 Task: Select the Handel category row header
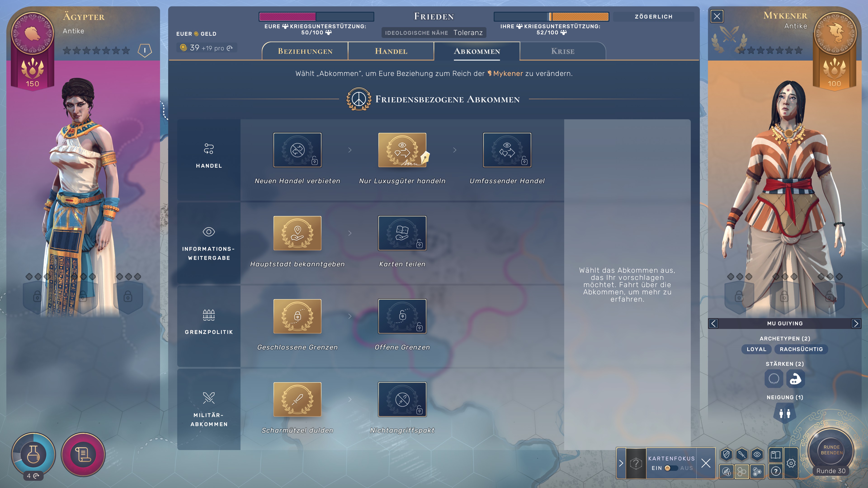pyautogui.click(x=209, y=160)
